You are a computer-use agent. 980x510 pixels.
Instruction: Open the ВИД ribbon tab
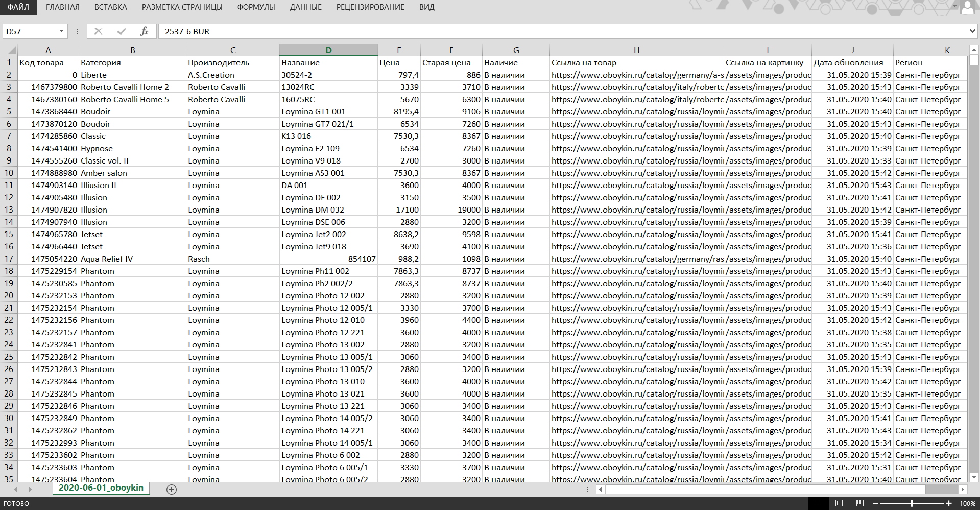click(427, 7)
